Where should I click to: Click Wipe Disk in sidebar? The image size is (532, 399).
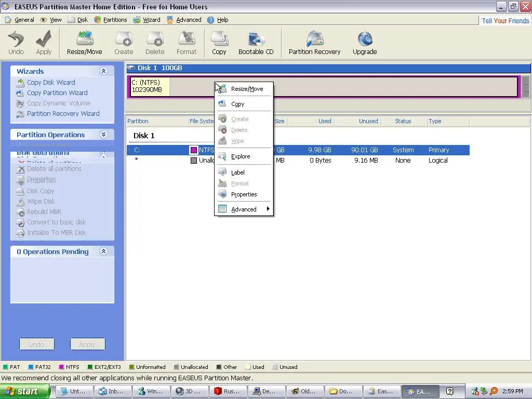coord(41,201)
